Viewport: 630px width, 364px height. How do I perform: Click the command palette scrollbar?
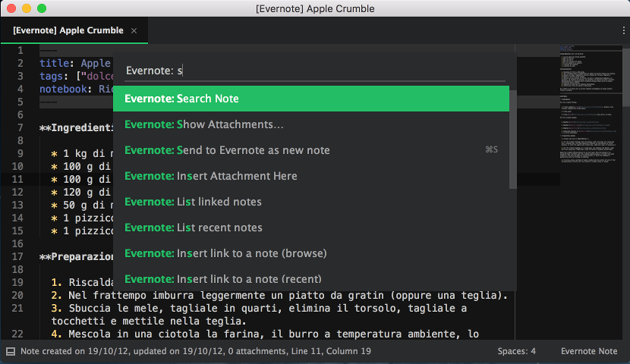[x=512, y=139]
